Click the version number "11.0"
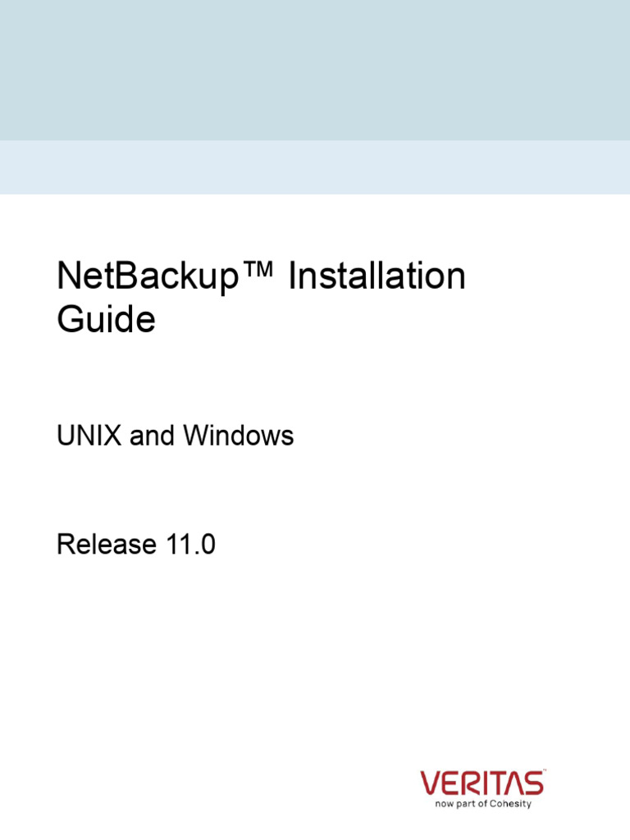The height and width of the screenshot is (840, 630). point(189,544)
